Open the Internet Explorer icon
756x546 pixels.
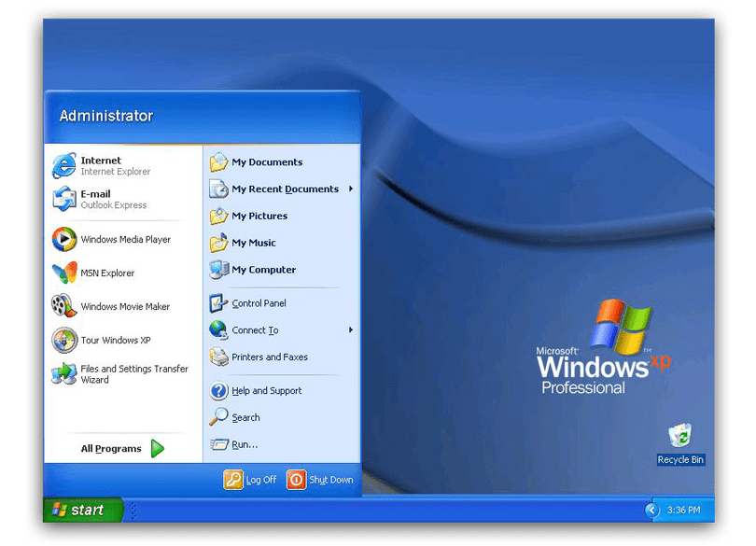point(64,165)
